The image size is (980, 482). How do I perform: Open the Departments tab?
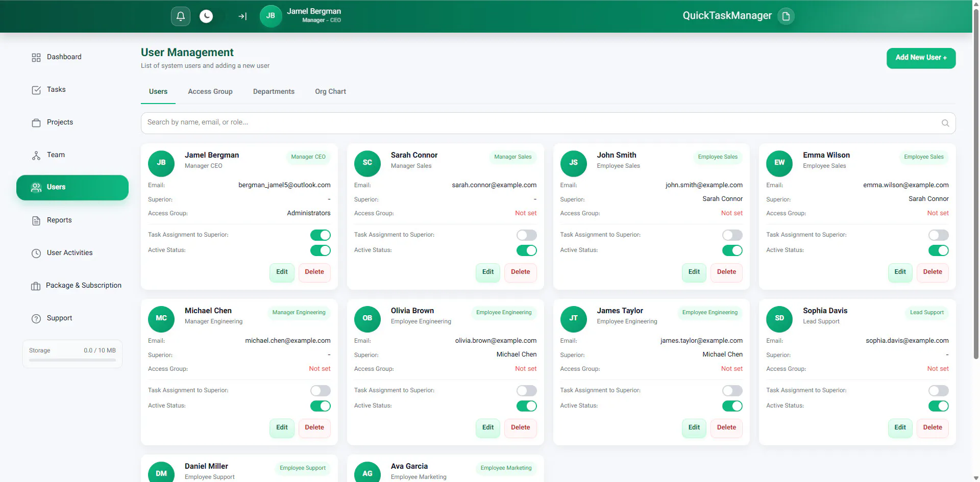[x=274, y=92]
